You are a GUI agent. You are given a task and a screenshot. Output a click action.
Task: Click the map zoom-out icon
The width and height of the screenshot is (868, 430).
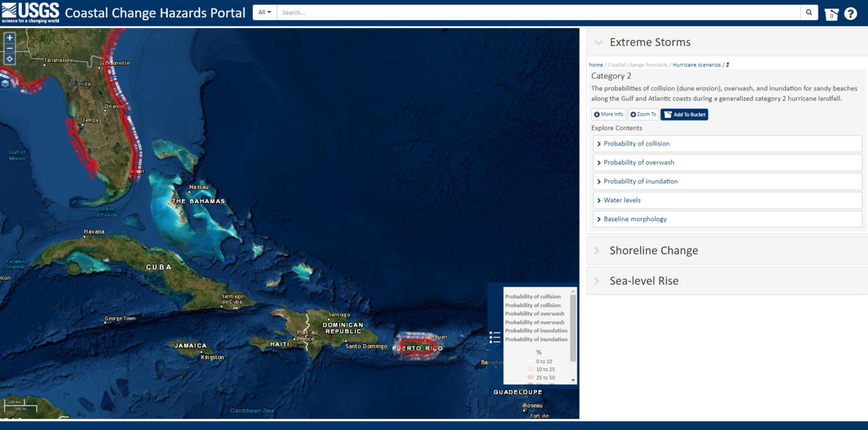9,48
